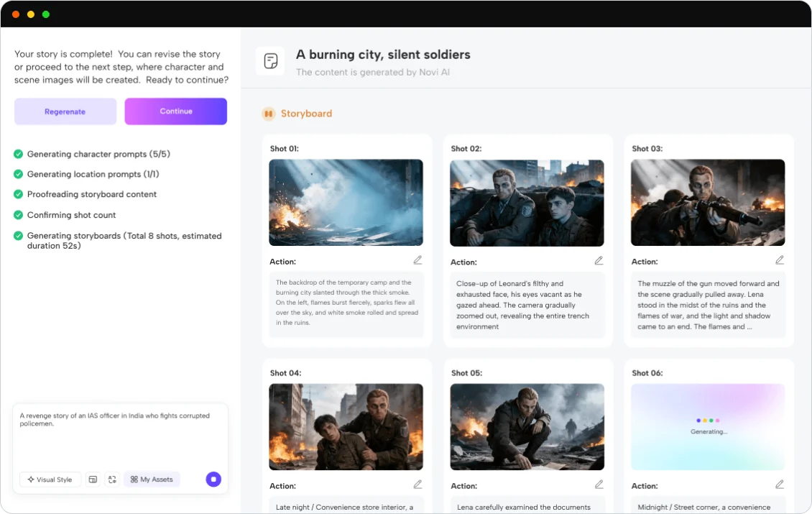The height and width of the screenshot is (514, 812).
Task: Click the Shot 06 generating placeholder
Action: tap(708, 427)
